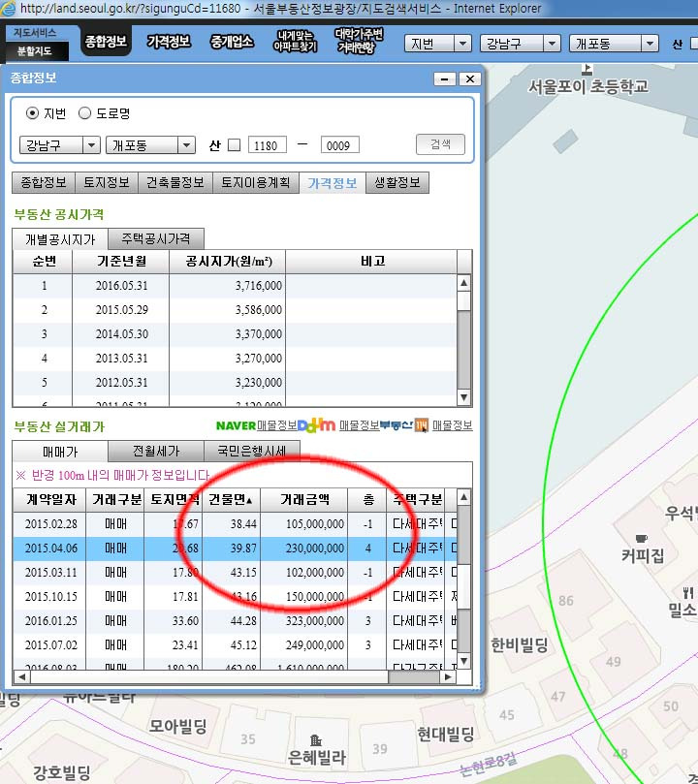Image resolution: width=698 pixels, height=784 pixels.
Task: Toggle the 산 checkbox in the panel
Action: coord(234,145)
